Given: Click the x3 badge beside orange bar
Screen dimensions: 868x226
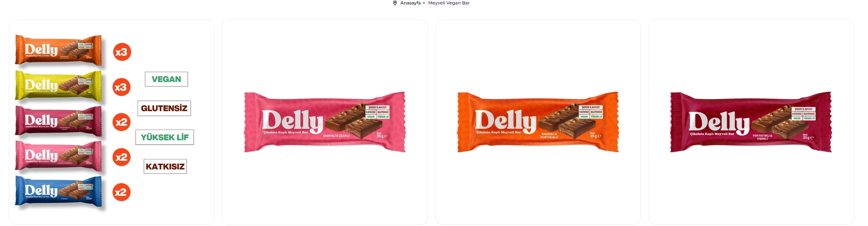Looking at the screenshot, I should (x=122, y=52).
